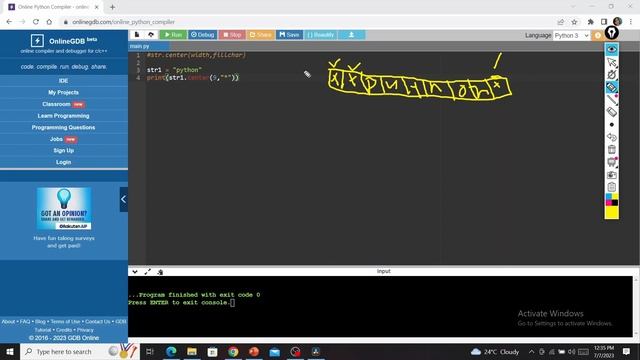Undo the last annotation stroke

(x=611, y=137)
